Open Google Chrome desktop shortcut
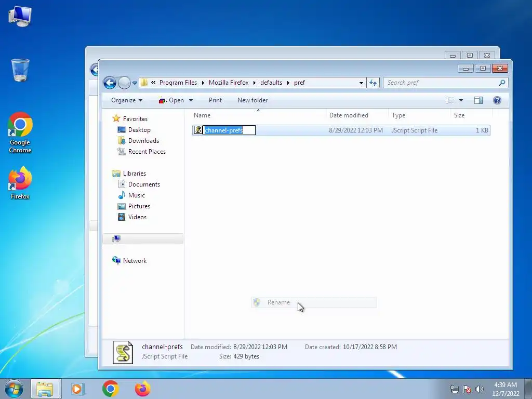 tap(20, 132)
